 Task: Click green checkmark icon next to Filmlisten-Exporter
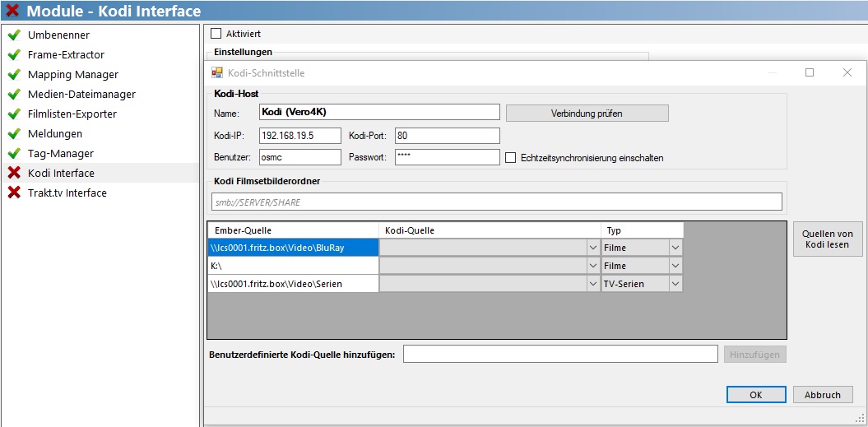coord(14,114)
